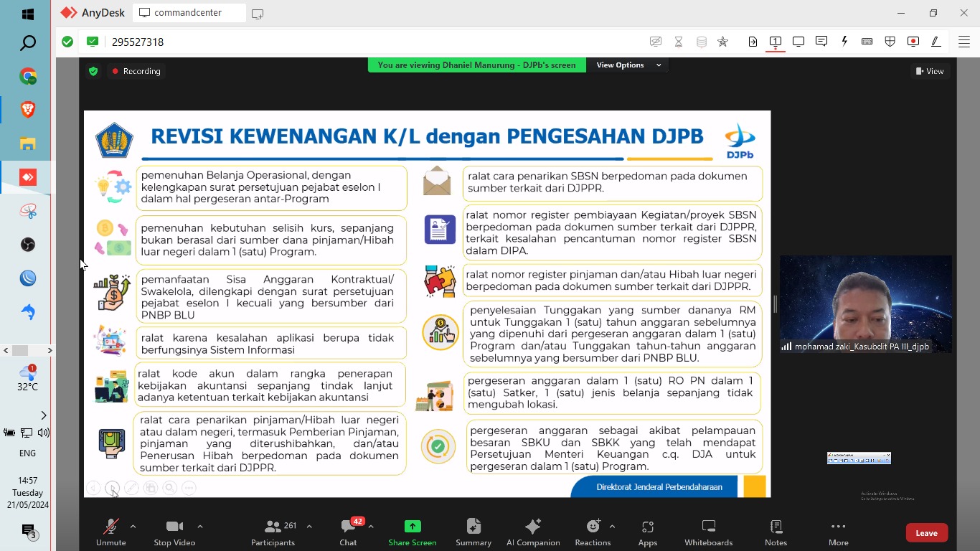Click the green Share Screen icon

(413, 527)
